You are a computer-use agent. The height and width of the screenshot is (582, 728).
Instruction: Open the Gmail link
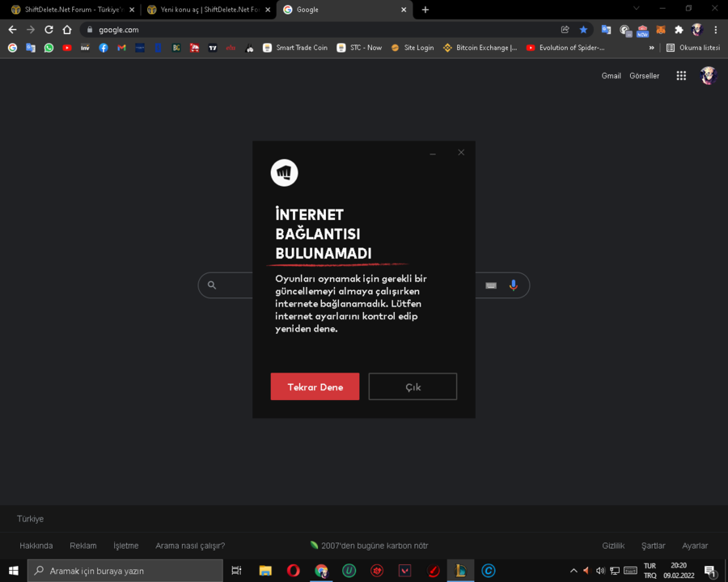coord(611,76)
